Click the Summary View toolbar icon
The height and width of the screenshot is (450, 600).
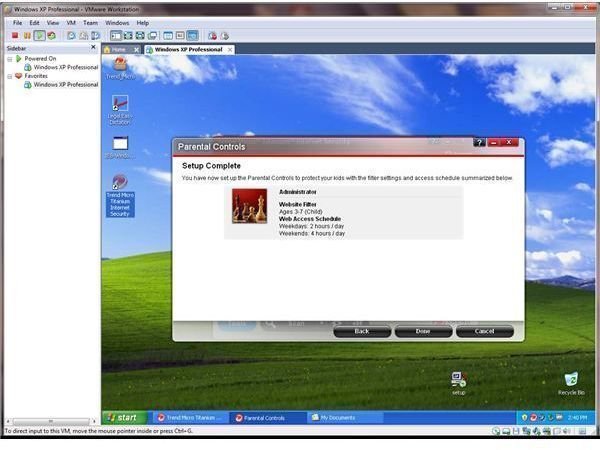tap(168, 36)
